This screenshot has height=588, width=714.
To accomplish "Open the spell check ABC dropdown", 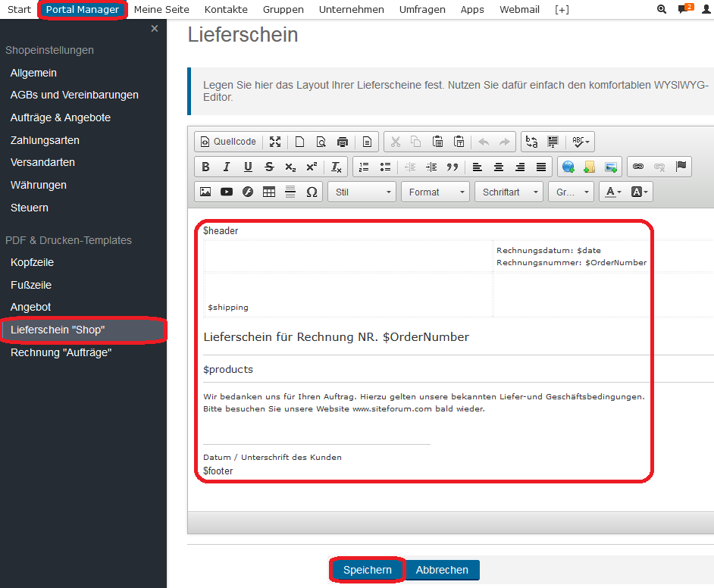I will tap(581, 142).
